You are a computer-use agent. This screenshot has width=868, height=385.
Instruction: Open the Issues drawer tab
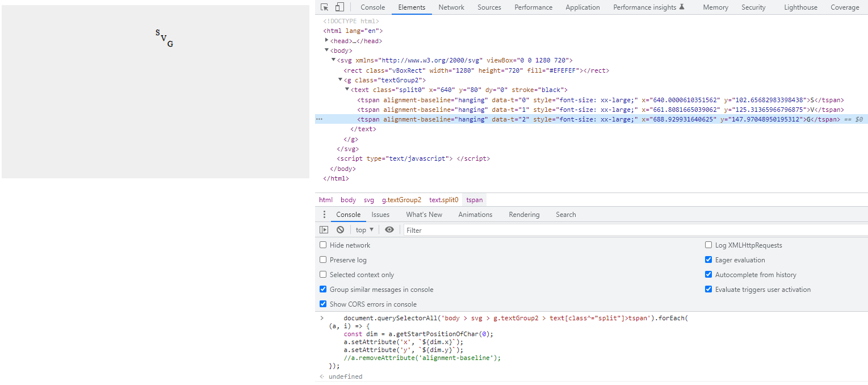coord(380,215)
